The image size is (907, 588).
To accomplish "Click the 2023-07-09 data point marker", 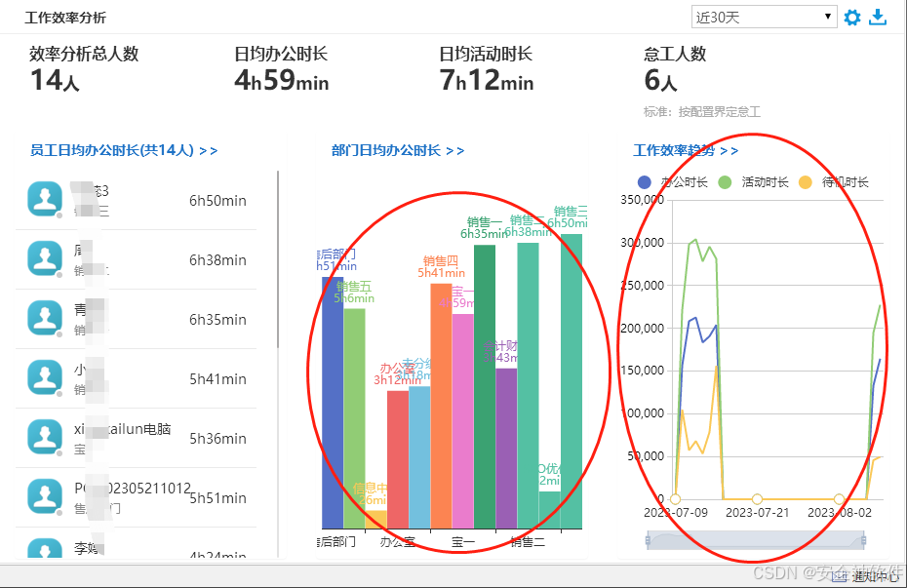I will tap(675, 499).
